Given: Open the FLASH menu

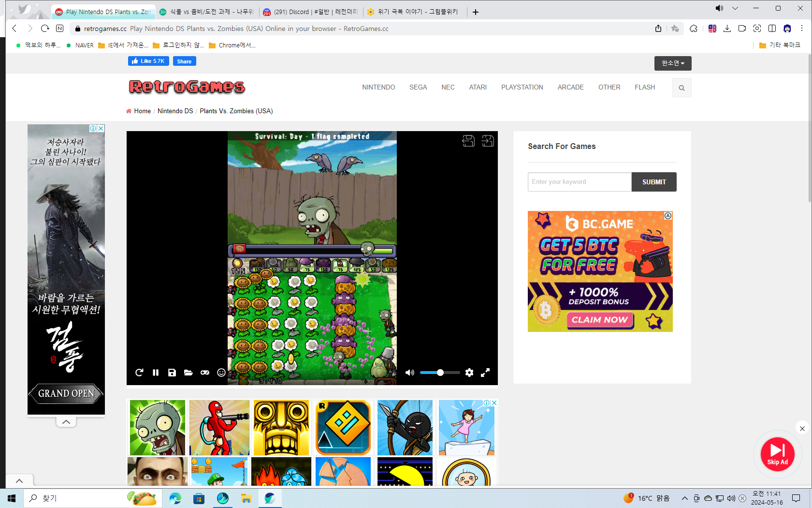Looking at the screenshot, I should [645, 88].
